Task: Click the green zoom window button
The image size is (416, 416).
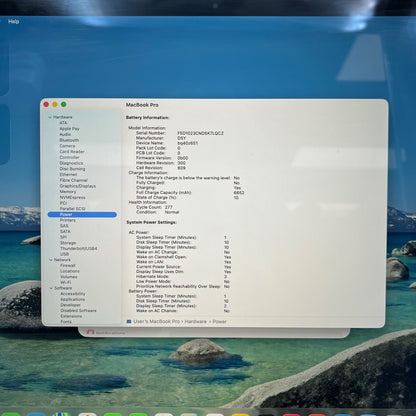Action: (x=64, y=104)
